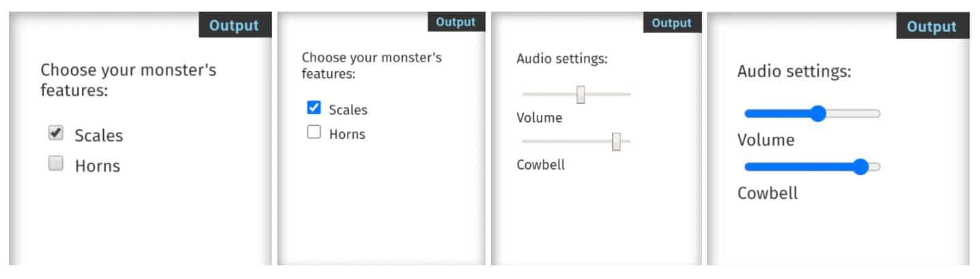Click the blue filled track of Cowbell slider

(x=799, y=166)
